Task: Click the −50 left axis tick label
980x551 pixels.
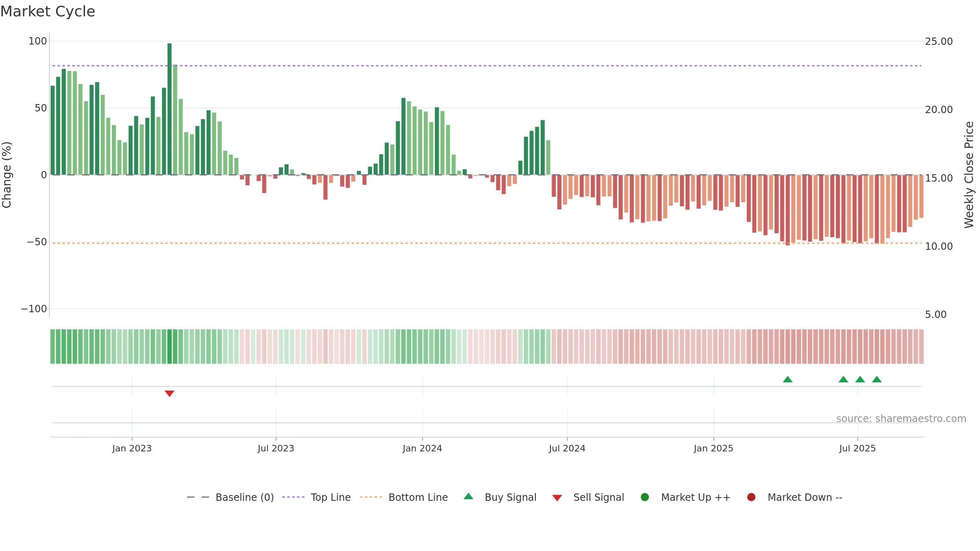Action: [x=37, y=242]
